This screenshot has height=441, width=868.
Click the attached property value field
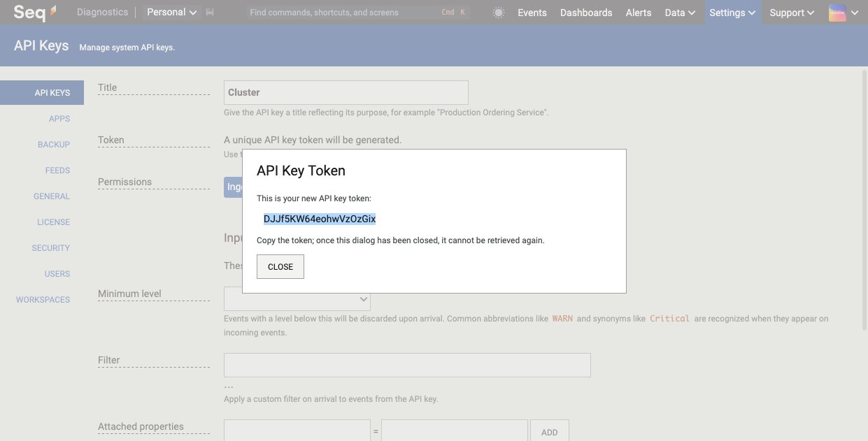point(455,431)
